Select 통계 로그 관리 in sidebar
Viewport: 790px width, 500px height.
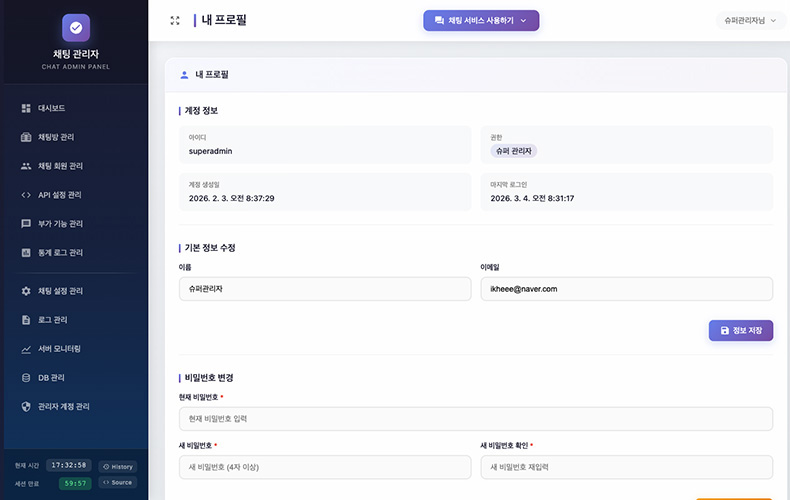(x=76, y=253)
